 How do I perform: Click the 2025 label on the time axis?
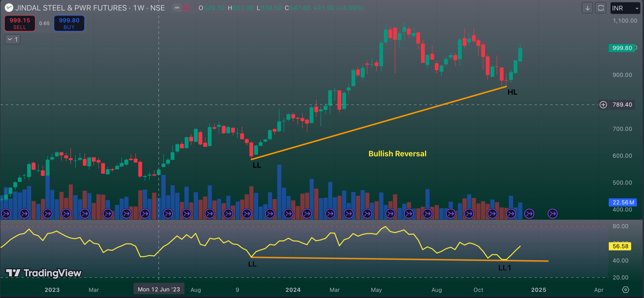(538, 290)
